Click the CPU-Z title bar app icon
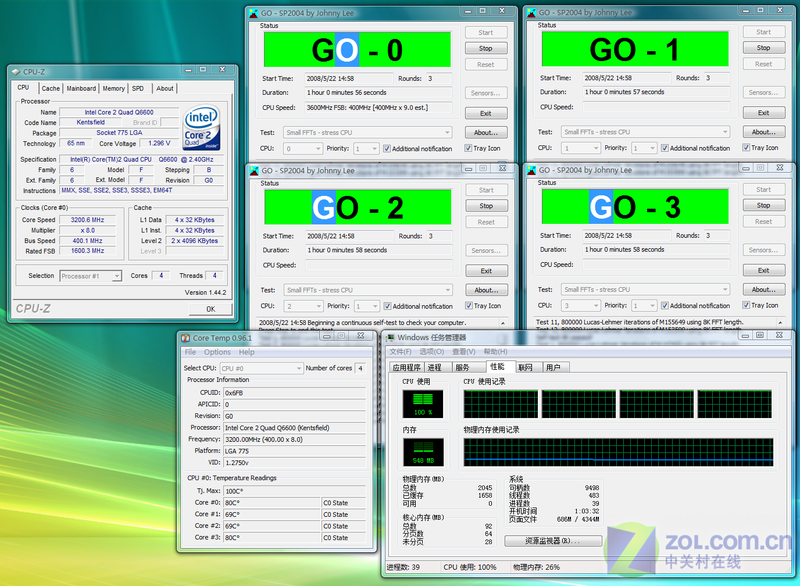The width and height of the screenshot is (800, 586). [16, 72]
